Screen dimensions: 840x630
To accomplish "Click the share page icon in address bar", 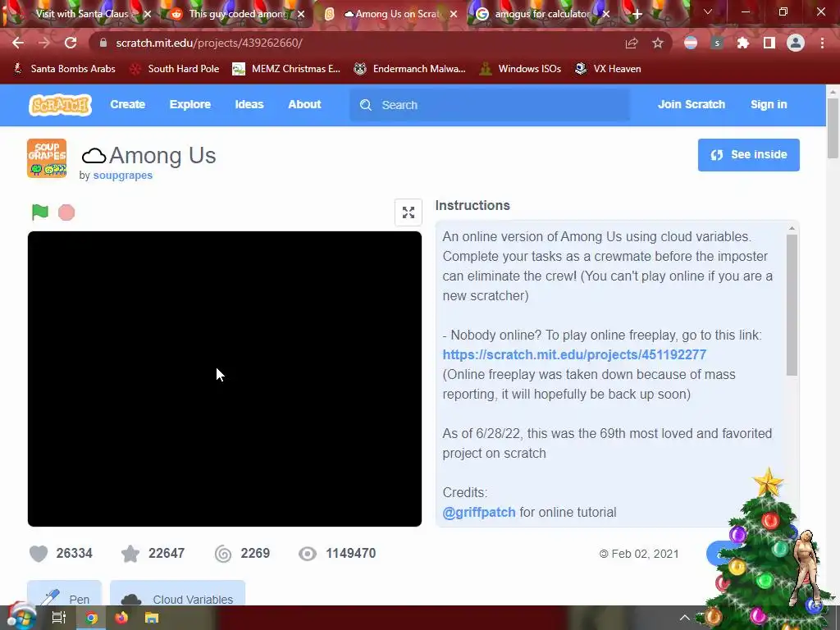I will (x=632, y=43).
